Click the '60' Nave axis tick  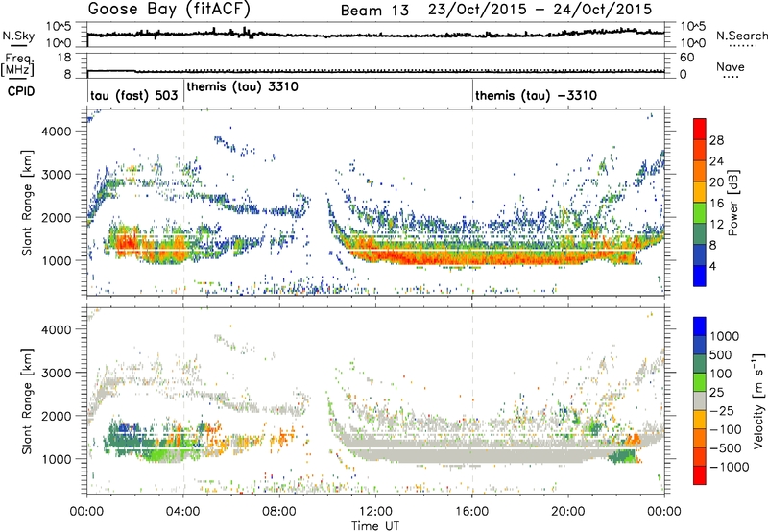click(x=686, y=58)
